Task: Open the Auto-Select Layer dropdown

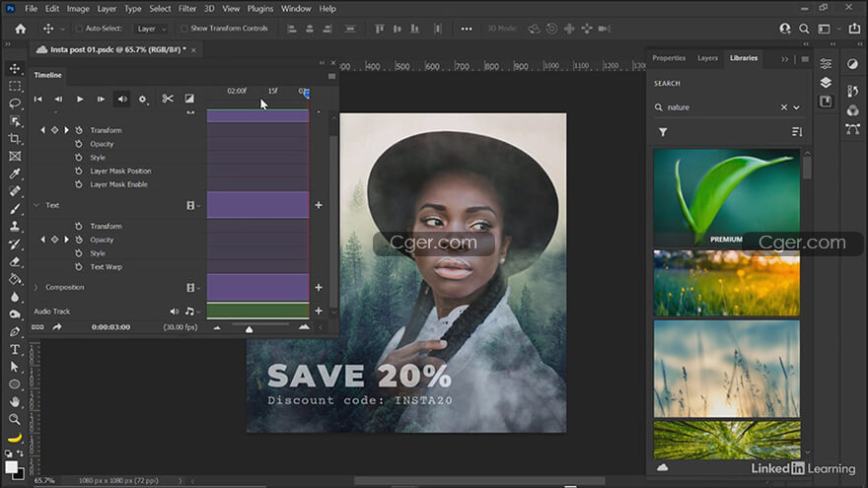Action: coord(151,29)
